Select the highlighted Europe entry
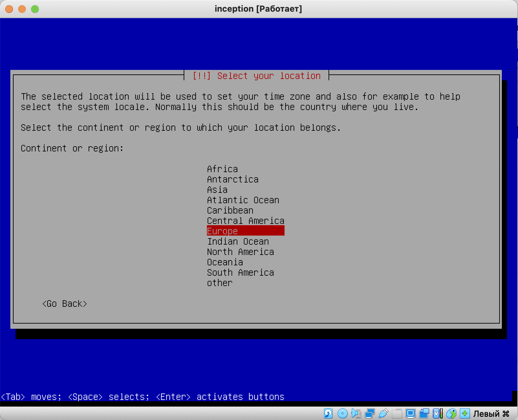518x420 pixels. coord(245,231)
